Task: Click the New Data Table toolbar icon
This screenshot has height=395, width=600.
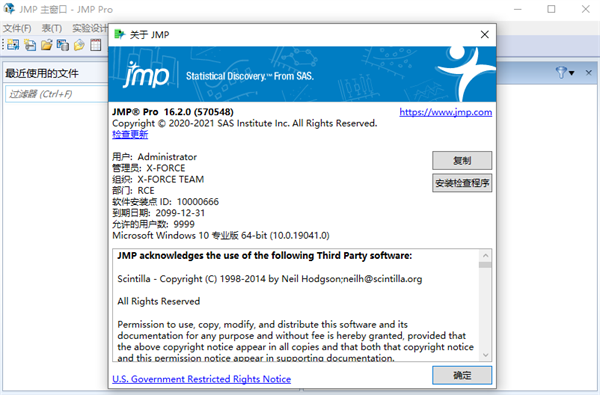Action: coord(13,45)
